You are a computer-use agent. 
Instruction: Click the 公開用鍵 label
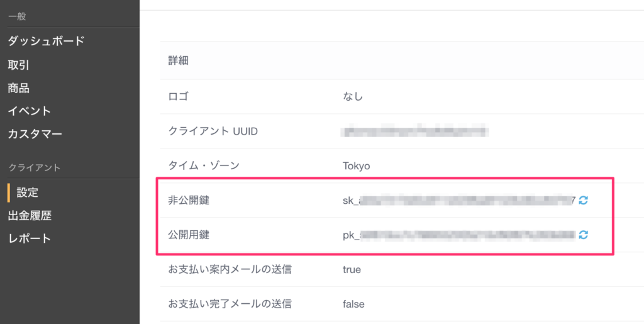coord(189,235)
